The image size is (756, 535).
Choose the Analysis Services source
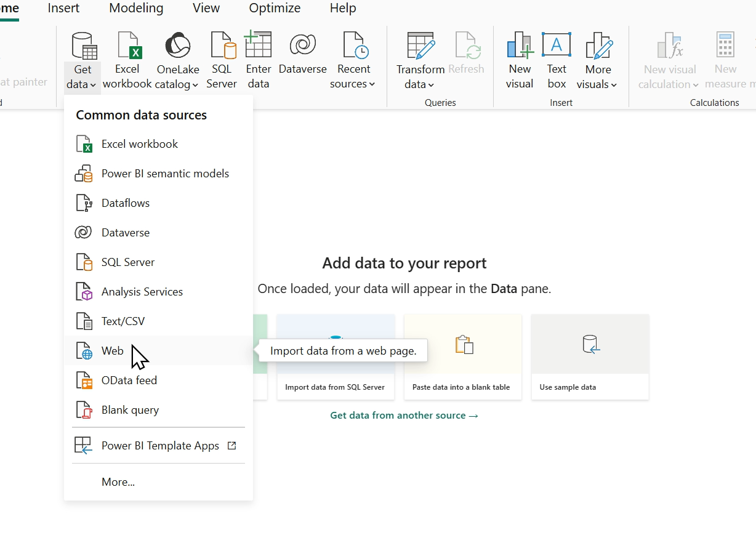pyautogui.click(x=142, y=291)
